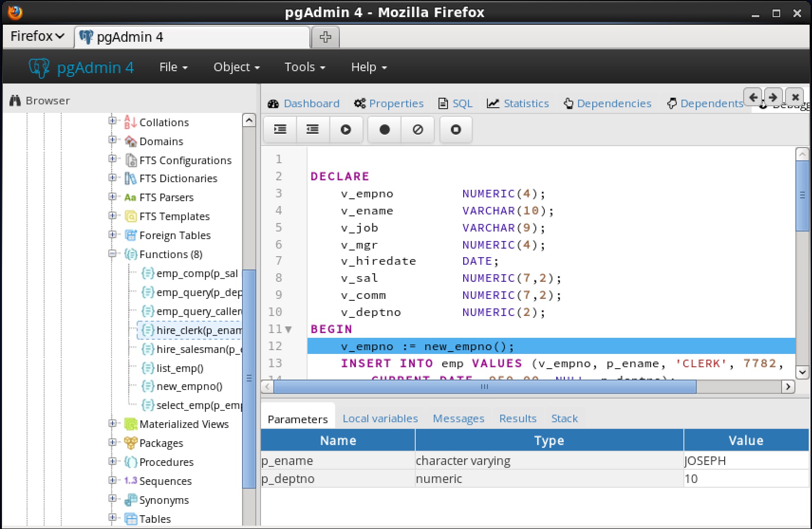Select the hire_clerk function icon in tree
Image resolution: width=812 pixels, height=529 pixels.
tap(148, 330)
